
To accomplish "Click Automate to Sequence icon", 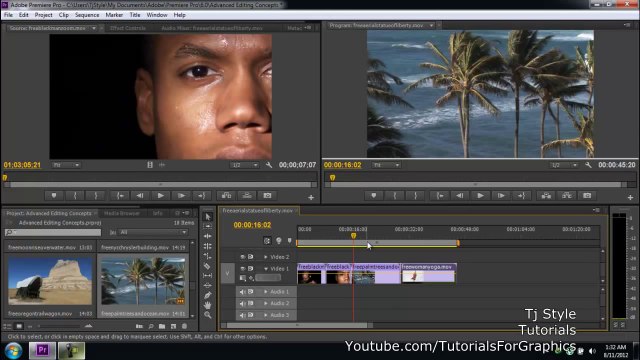I will point(139,326).
